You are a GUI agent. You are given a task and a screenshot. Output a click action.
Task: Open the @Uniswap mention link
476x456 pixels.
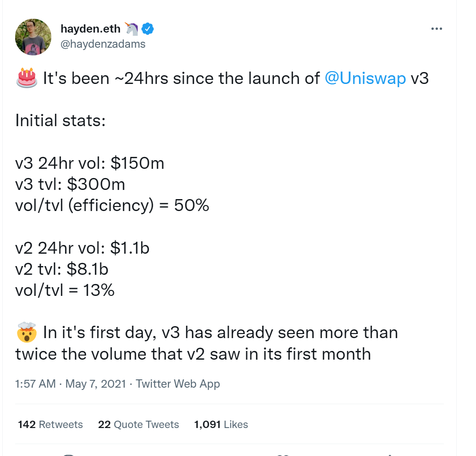365,78
